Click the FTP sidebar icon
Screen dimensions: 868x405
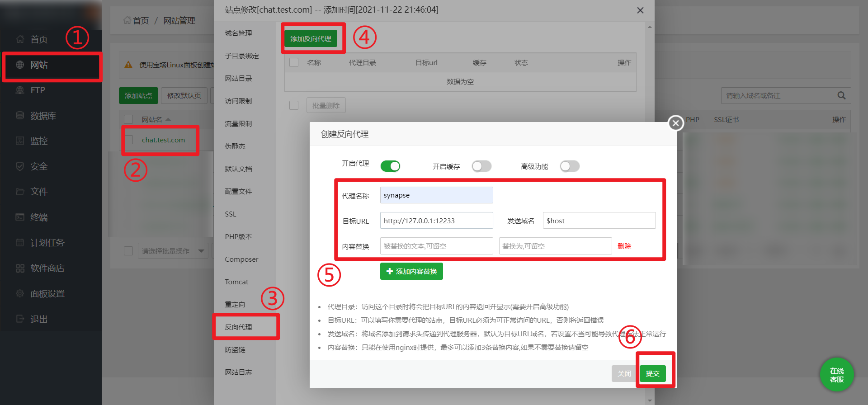pyautogui.click(x=20, y=90)
